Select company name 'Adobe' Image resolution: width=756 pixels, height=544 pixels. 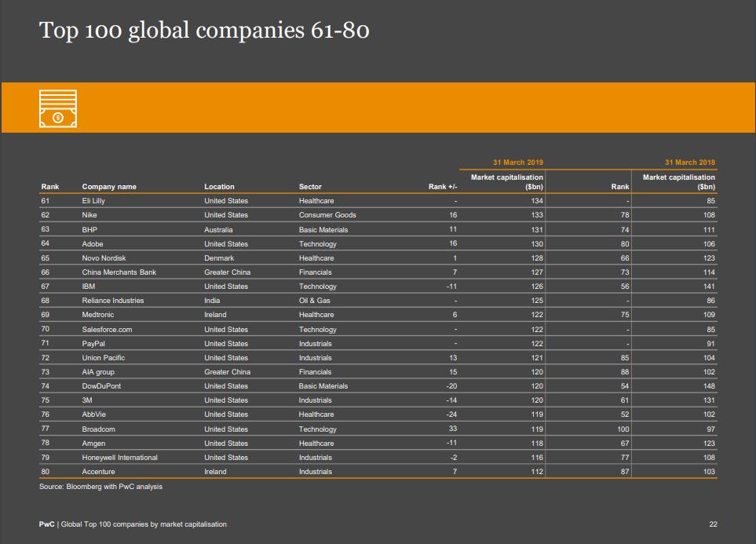[x=92, y=244]
